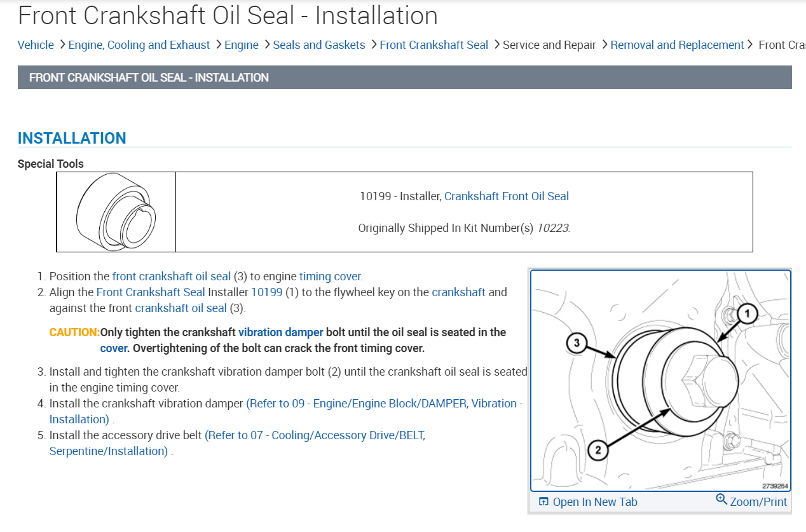Click the Open In New Tab icon
The width and height of the screenshot is (806, 532).
click(x=543, y=501)
